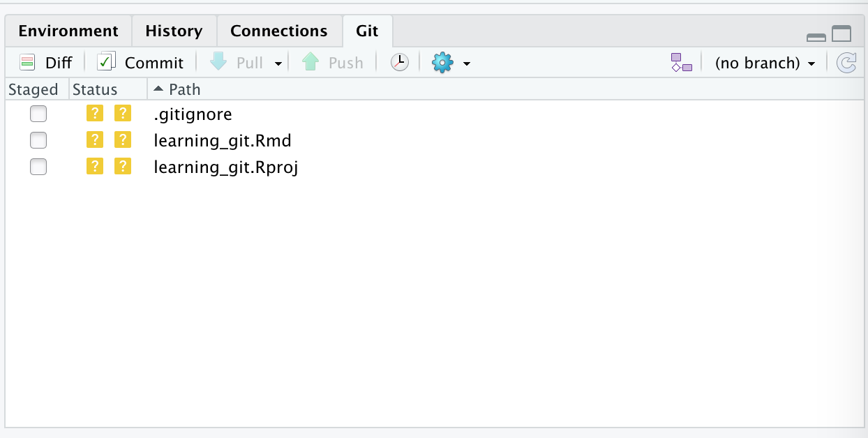
Task: Click the Commit checkmark icon
Action: pos(106,62)
